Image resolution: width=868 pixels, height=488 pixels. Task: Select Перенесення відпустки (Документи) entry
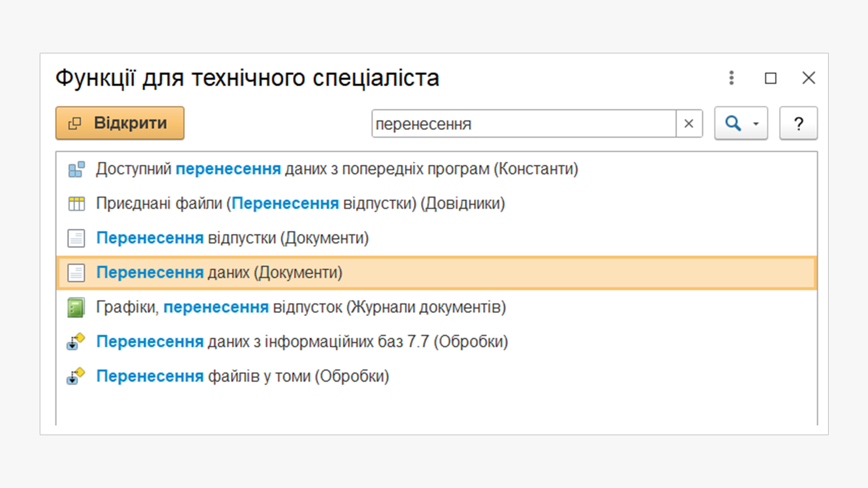[232, 238]
